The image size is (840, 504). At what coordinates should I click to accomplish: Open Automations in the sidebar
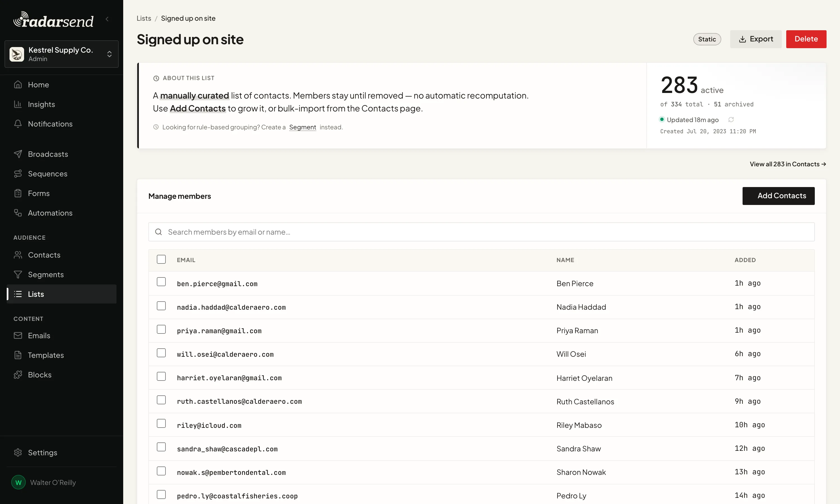(x=61, y=213)
